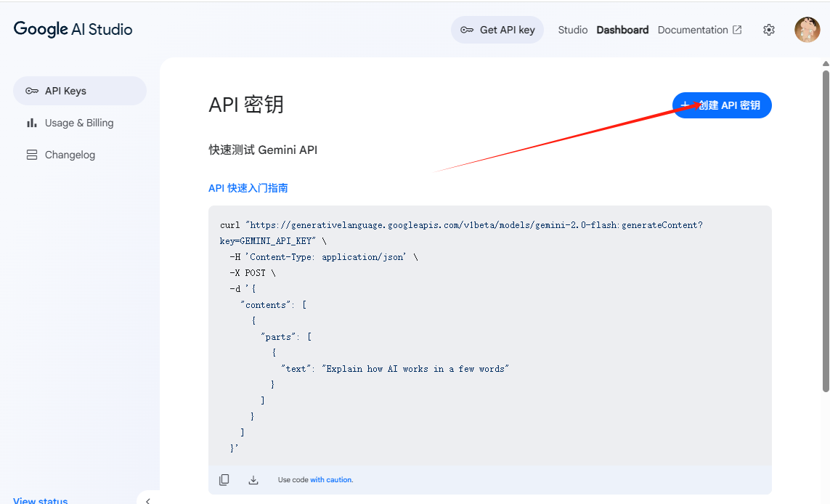Viewport: 830px width, 504px height.
Task: Collapse the sidebar with the chevron
Action: [x=147, y=500]
